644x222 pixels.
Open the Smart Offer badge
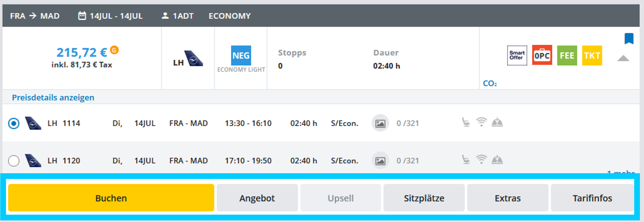[x=517, y=56]
